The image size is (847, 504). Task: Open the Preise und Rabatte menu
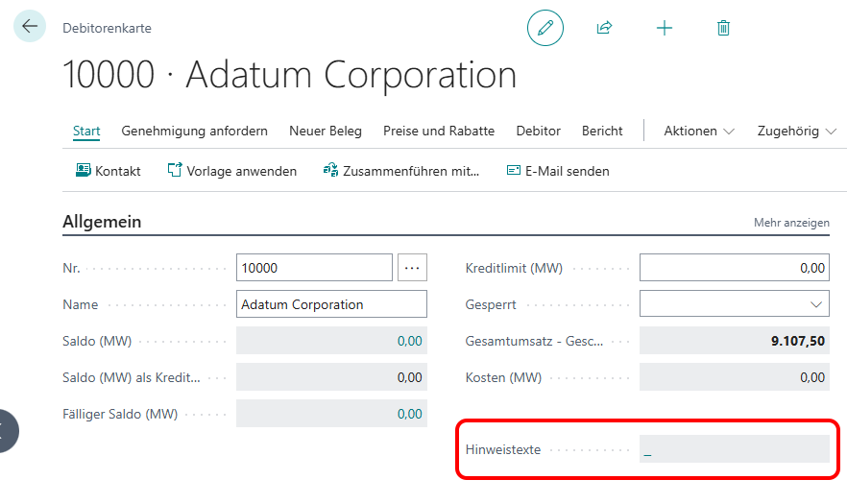[439, 131]
